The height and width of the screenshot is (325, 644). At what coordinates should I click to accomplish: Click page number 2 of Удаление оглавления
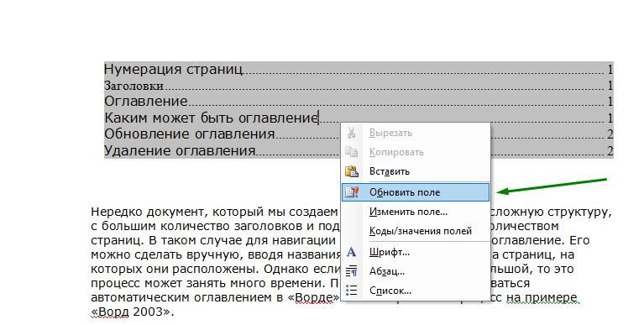(x=610, y=151)
